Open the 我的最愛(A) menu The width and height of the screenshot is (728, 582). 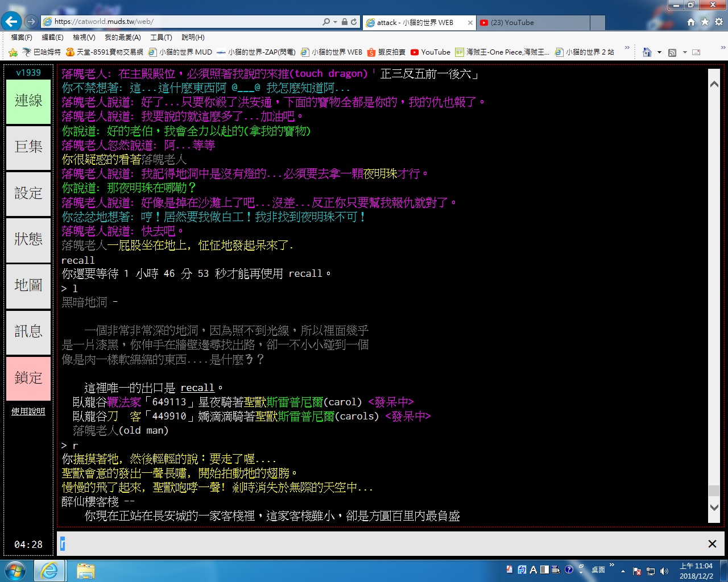point(122,37)
